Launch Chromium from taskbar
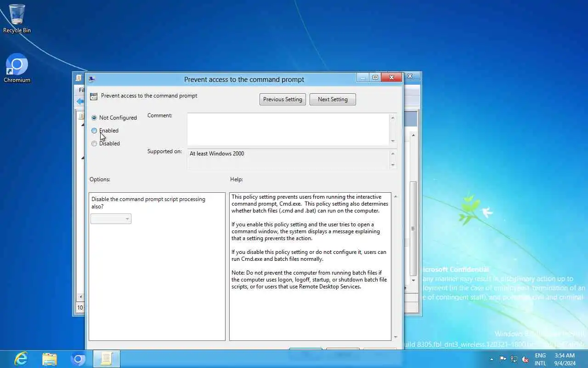The width and height of the screenshot is (588, 368). 78,359
